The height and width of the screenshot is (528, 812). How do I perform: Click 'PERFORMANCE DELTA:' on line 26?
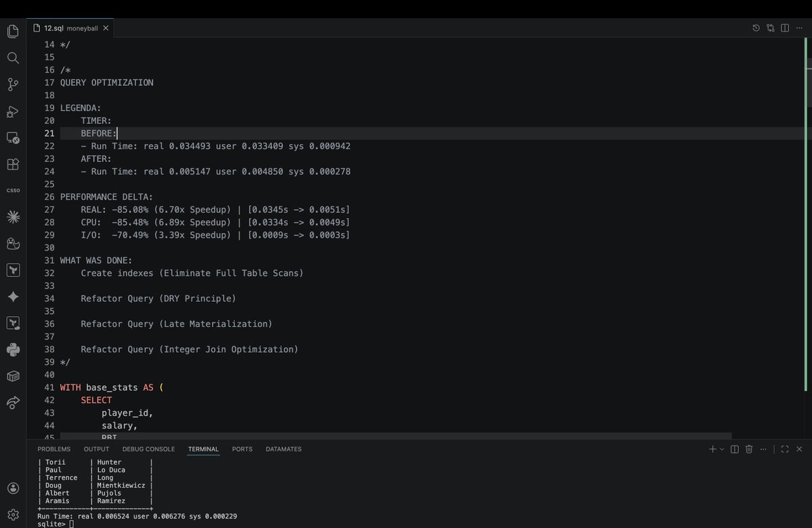pos(107,197)
